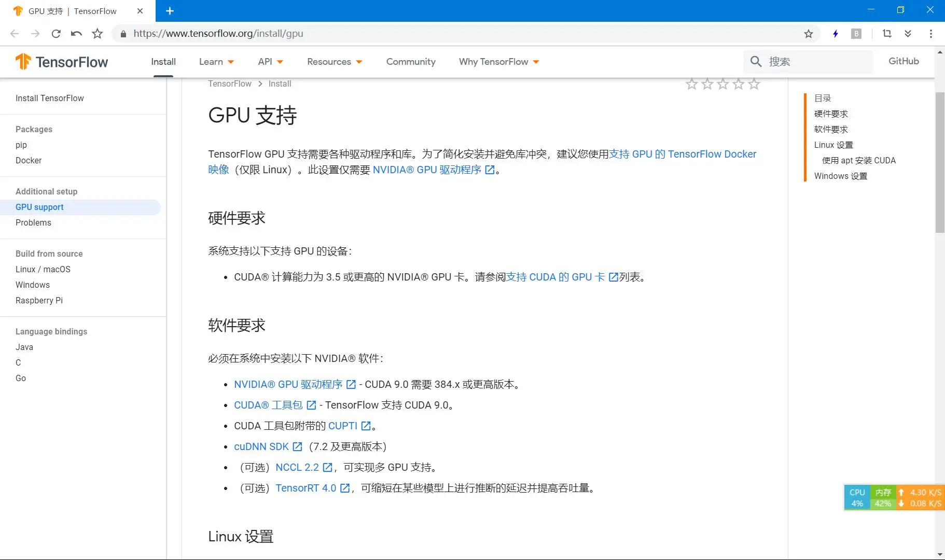Select Raspberry Pi in sidebar
Viewport: 945px width, 560px height.
pos(39,301)
